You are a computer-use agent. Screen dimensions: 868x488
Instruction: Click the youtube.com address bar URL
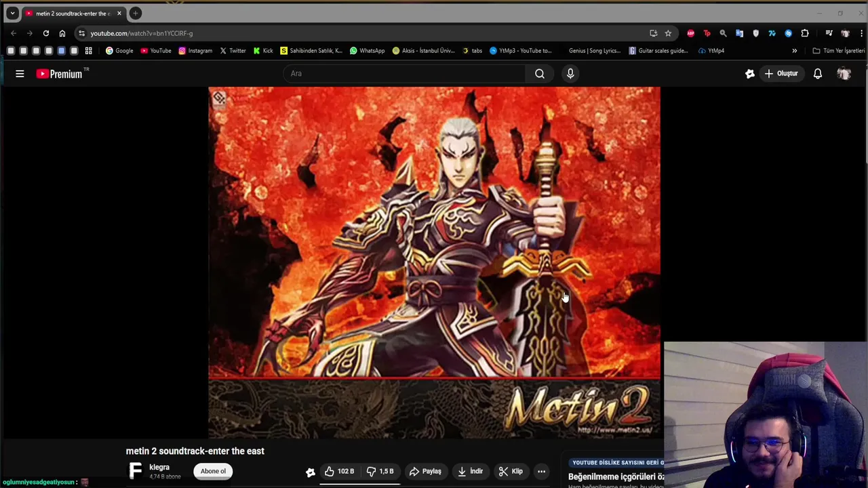(142, 33)
